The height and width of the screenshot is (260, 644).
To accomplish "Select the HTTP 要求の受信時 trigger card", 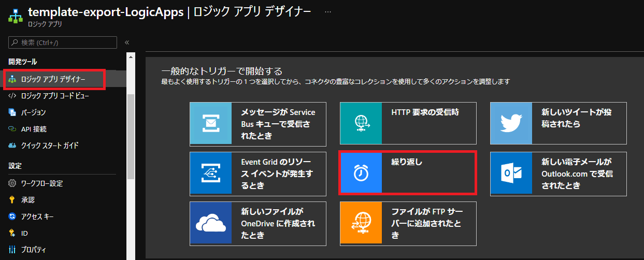I will [x=408, y=123].
